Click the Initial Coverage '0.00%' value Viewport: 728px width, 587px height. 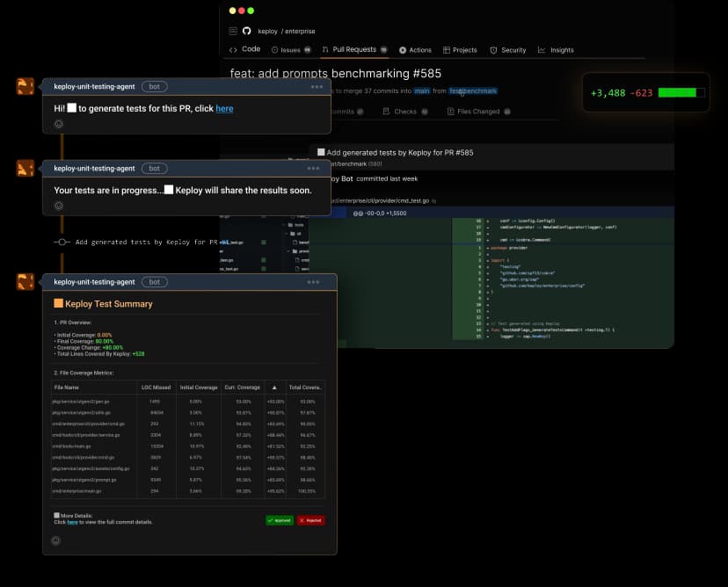[x=105, y=335]
